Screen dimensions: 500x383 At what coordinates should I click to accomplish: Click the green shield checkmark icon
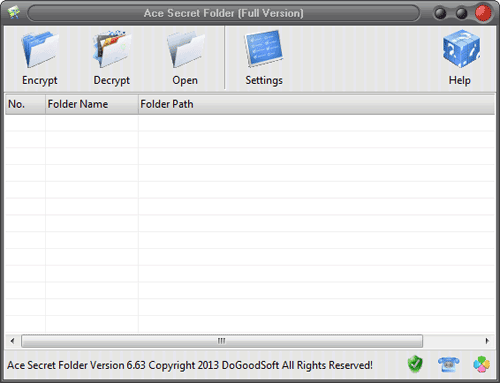pyautogui.click(x=415, y=364)
